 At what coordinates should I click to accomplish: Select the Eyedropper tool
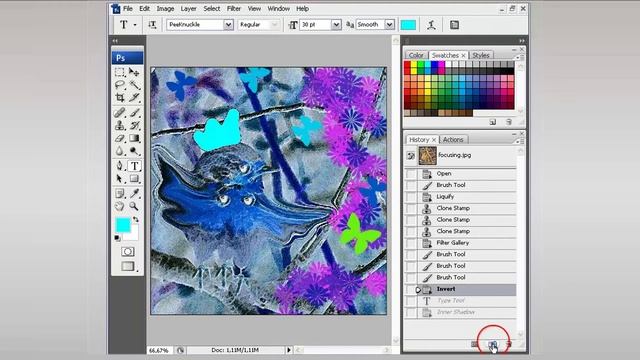coord(134,193)
